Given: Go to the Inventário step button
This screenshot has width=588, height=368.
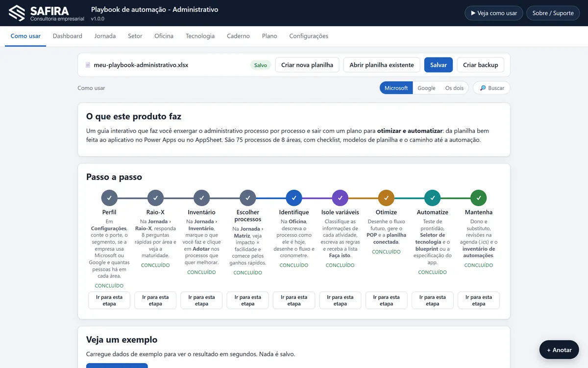Looking at the screenshot, I should click(x=201, y=300).
